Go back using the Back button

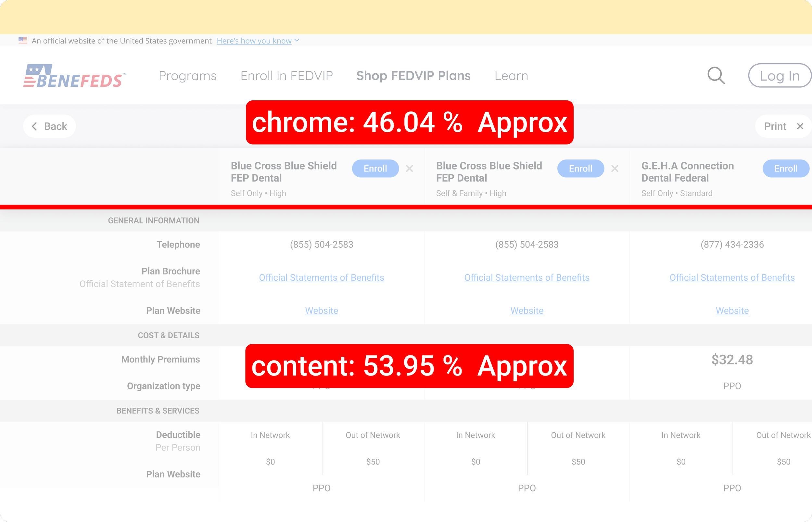click(49, 126)
